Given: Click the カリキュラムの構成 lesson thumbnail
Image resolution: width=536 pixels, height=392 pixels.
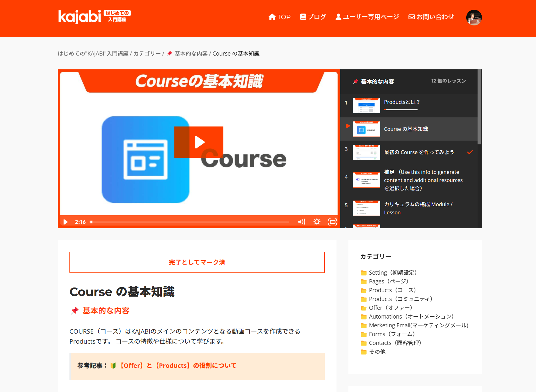Looking at the screenshot, I should tap(366, 208).
